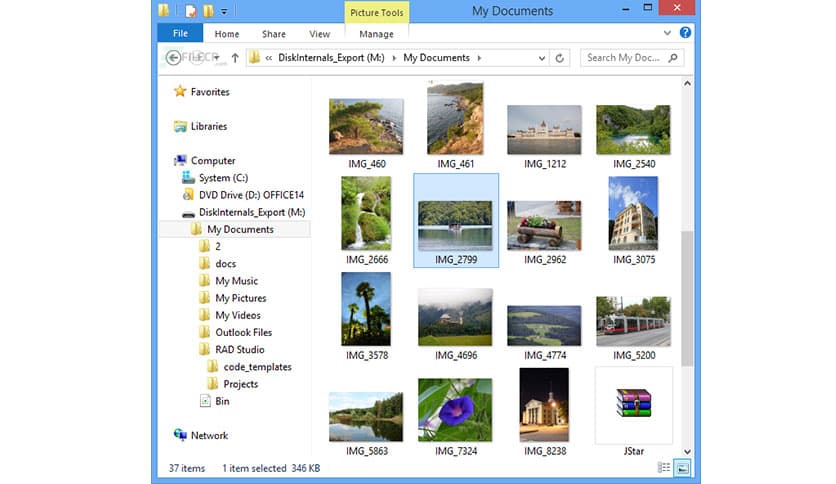Select IMG_8238 night building thumbnail
Image resolution: width=836 pixels, height=484 pixels.
(544, 405)
